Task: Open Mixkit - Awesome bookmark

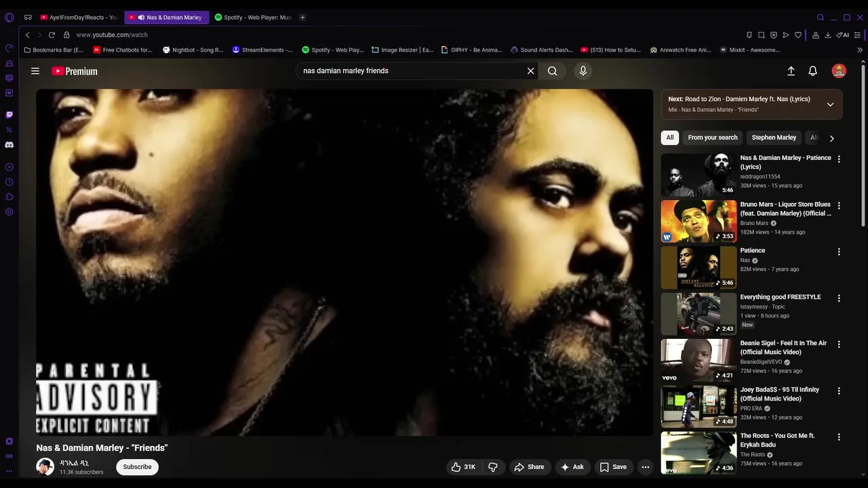Action: tap(750, 50)
